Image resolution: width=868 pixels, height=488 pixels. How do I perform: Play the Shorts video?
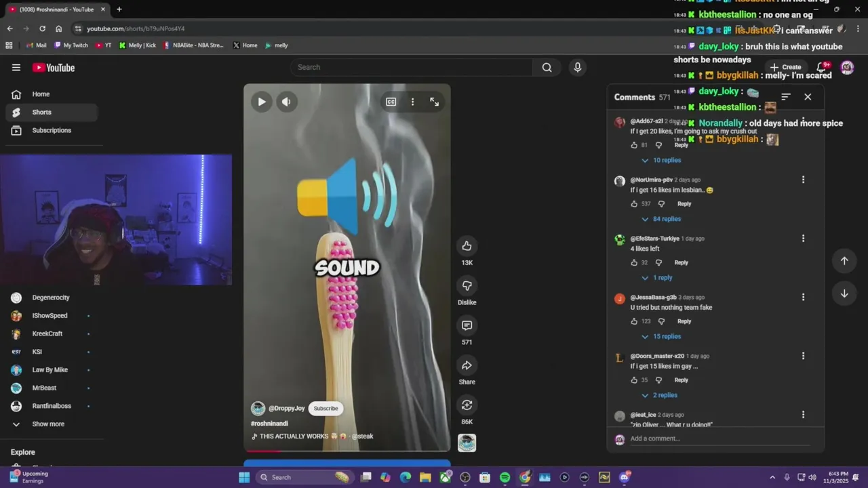click(x=262, y=102)
